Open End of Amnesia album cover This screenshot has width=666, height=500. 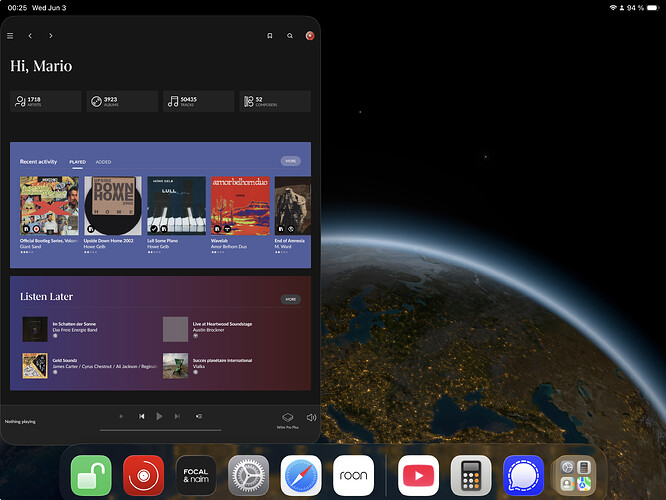(x=293, y=206)
